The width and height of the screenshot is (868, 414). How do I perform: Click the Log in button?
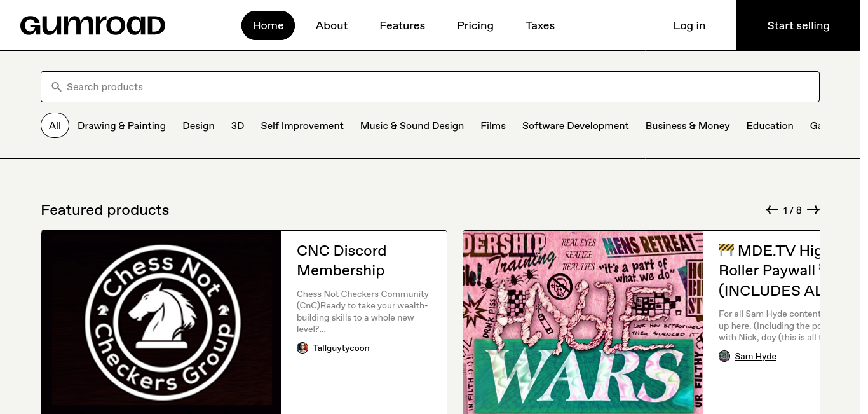tap(689, 25)
